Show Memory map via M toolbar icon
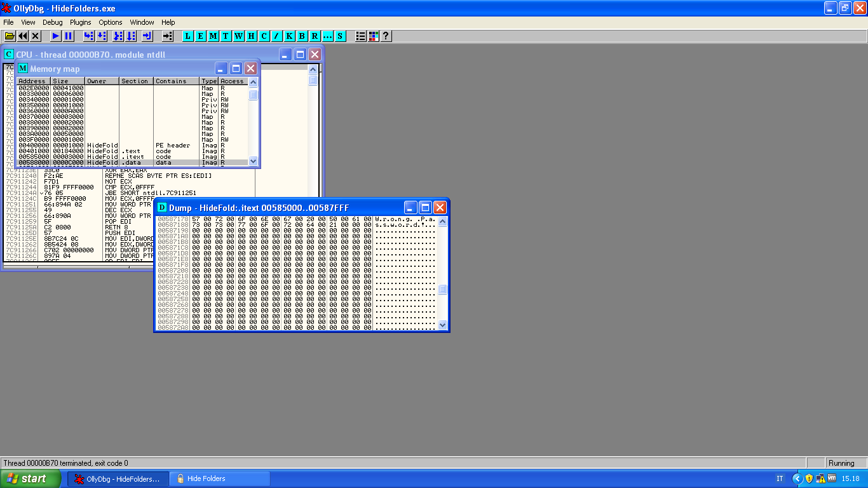 click(214, 36)
